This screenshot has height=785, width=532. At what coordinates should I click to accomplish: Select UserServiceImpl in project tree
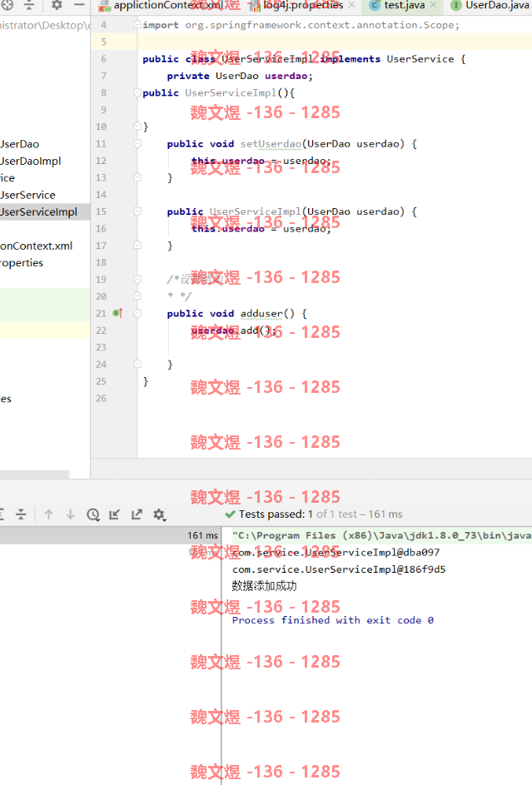(x=38, y=211)
